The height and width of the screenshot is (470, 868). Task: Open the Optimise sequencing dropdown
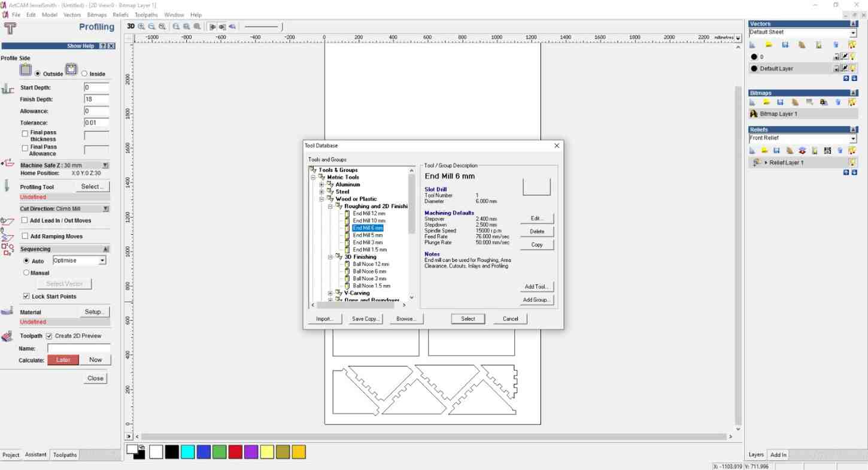point(102,260)
